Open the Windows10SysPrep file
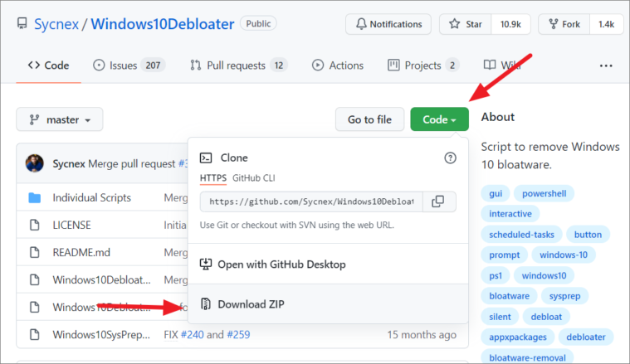Viewport: 630px width, 364px height. click(x=101, y=334)
